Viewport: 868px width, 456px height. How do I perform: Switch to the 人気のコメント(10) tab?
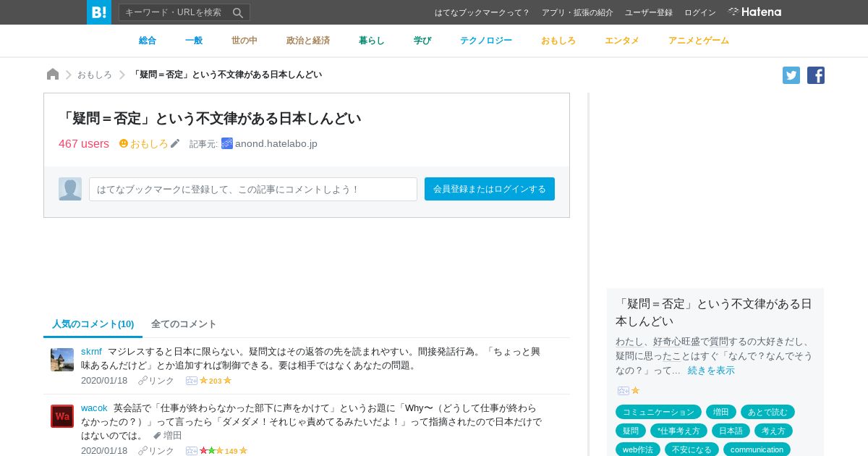pos(93,324)
